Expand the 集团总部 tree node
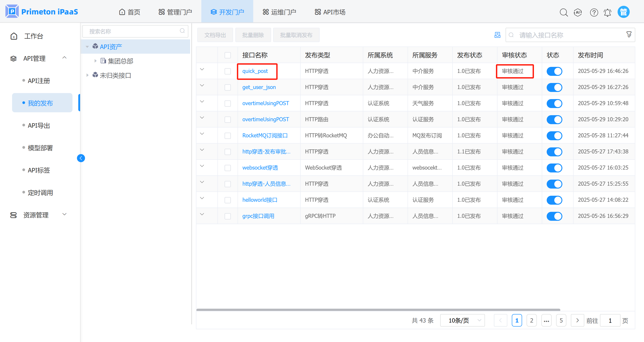The image size is (644, 342). (x=95, y=61)
